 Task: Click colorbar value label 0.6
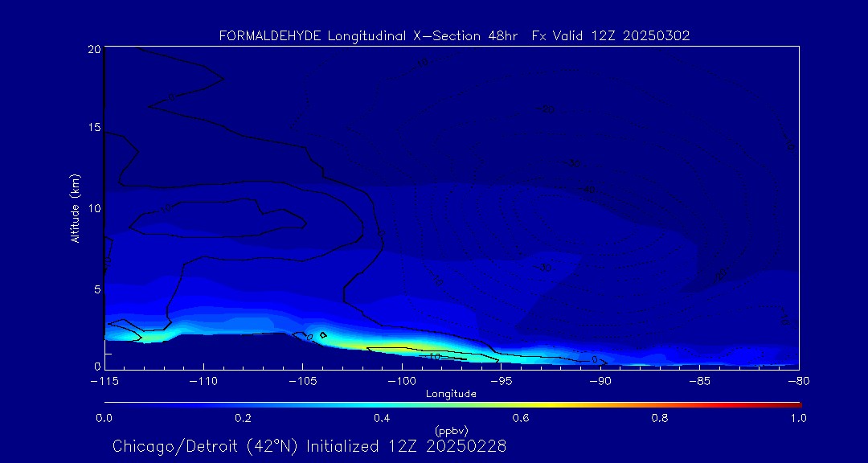click(521, 418)
